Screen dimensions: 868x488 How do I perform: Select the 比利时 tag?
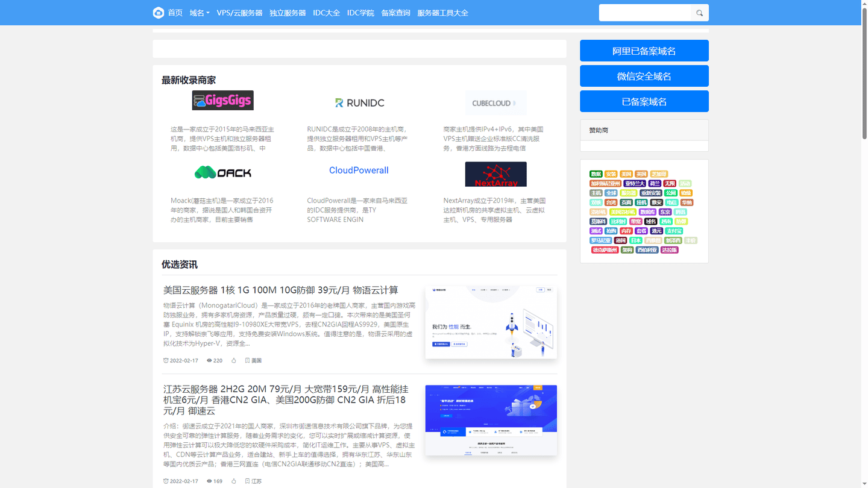[618, 221]
